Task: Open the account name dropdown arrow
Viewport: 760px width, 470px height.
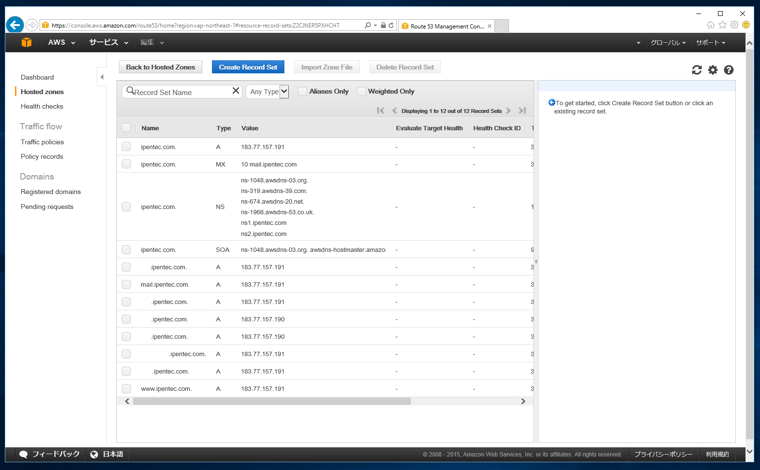Action: click(638, 43)
